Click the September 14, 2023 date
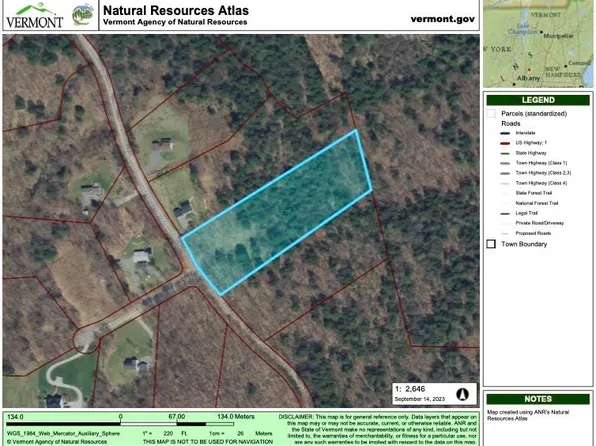This screenshot has width=596, height=446. coord(419,399)
